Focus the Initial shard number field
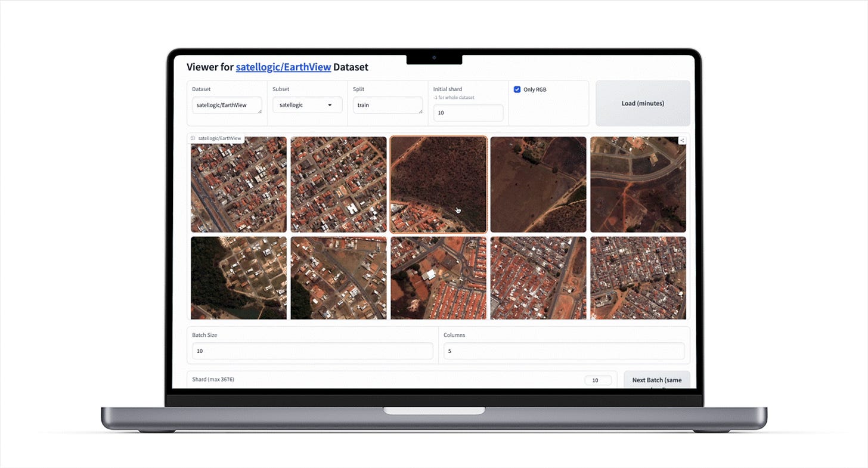The height and width of the screenshot is (468, 868). point(468,113)
